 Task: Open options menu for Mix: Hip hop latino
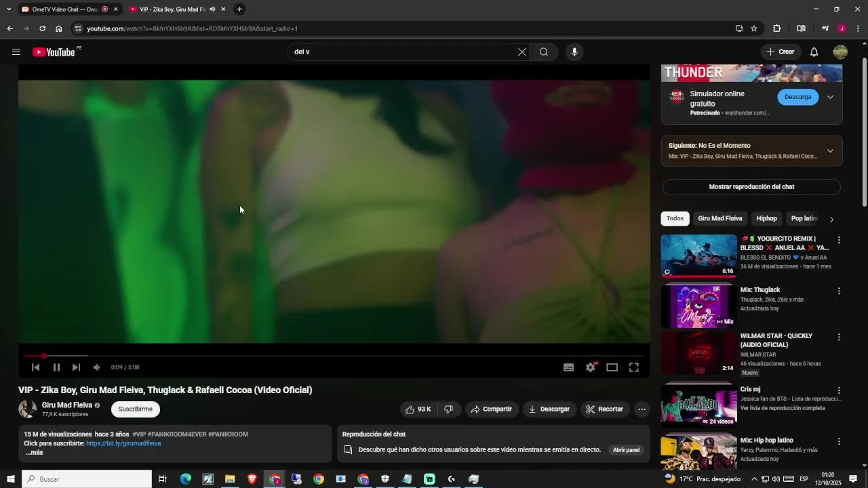pyautogui.click(x=839, y=441)
